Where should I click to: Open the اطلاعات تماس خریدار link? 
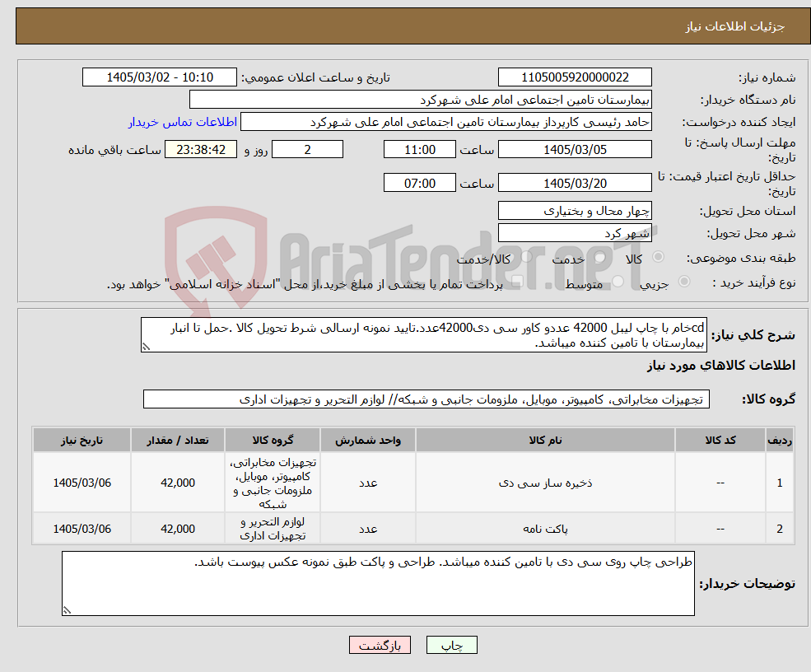(183, 122)
